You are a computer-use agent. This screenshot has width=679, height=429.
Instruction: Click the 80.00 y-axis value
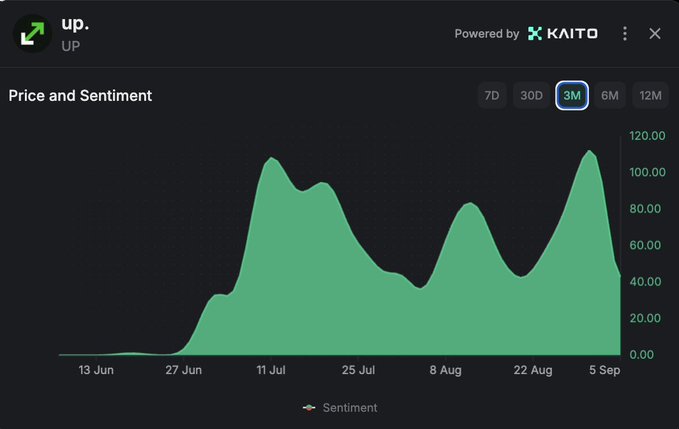pyautogui.click(x=645, y=209)
